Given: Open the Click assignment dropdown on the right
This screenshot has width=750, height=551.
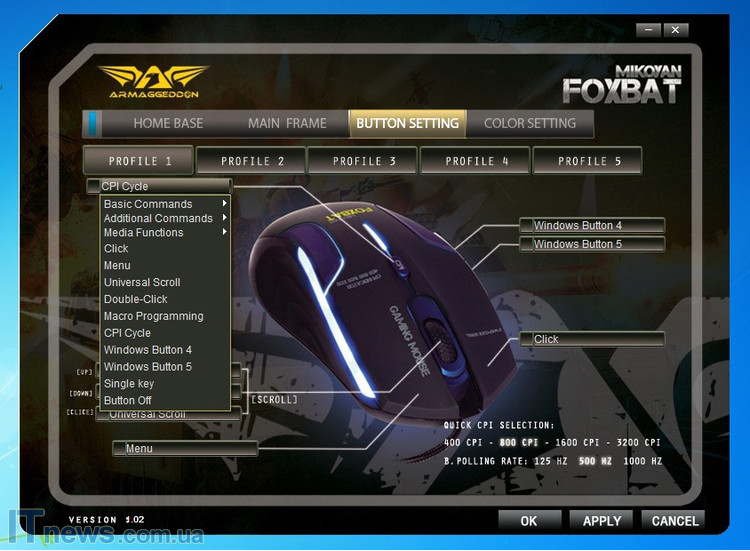Looking at the screenshot, I should (591, 339).
